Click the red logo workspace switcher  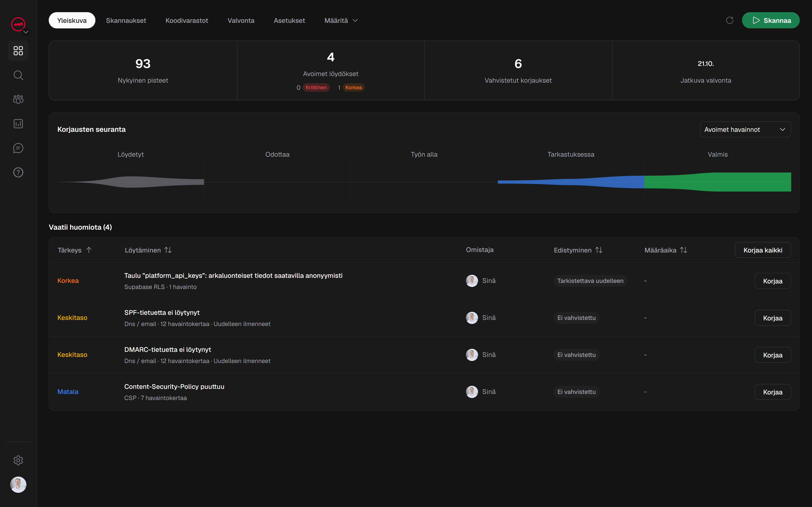pos(18,25)
